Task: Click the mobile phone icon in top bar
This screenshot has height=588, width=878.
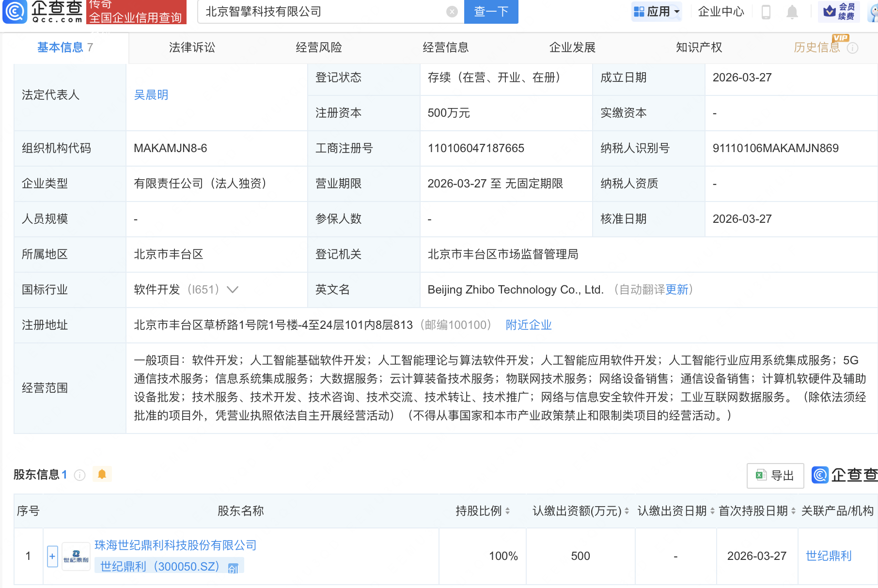Action: [x=766, y=12]
